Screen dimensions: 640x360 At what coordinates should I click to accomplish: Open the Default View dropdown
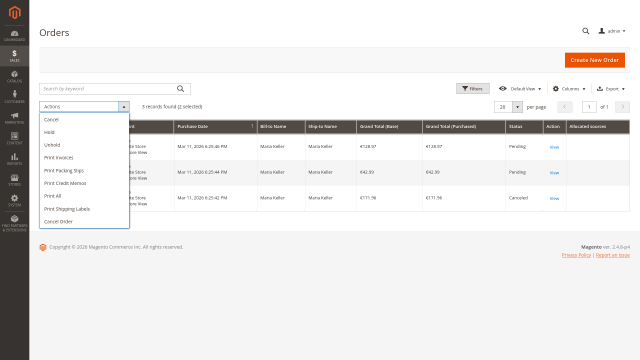pos(520,89)
